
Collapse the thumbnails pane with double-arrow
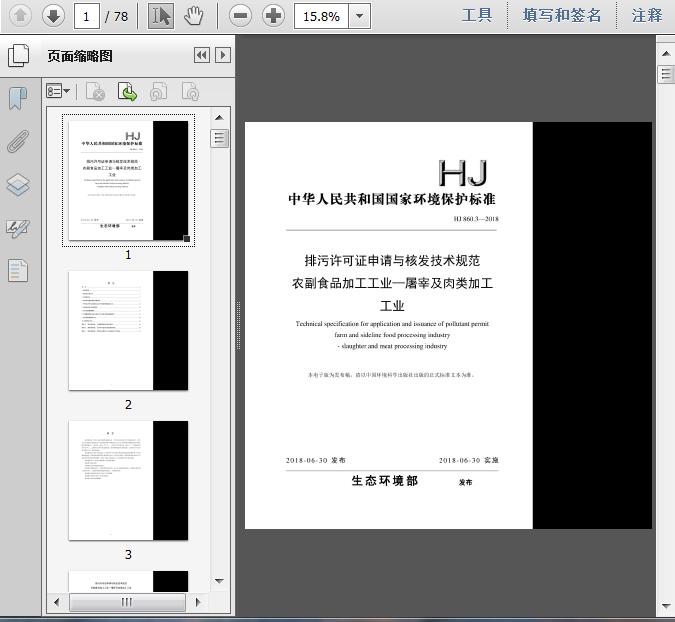pyautogui.click(x=202, y=55)
